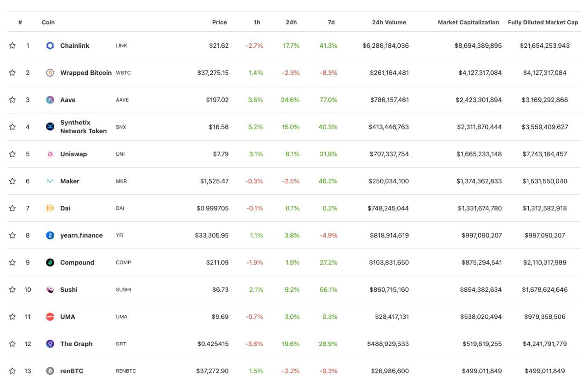588x384 pixels.
Task: Click the renBTC coin logo
Action: coord(50,371)
